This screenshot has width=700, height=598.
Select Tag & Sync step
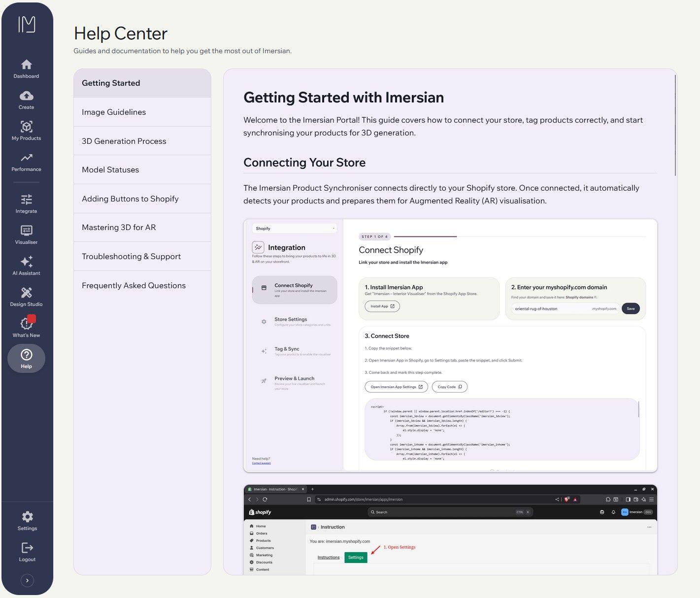295,351
